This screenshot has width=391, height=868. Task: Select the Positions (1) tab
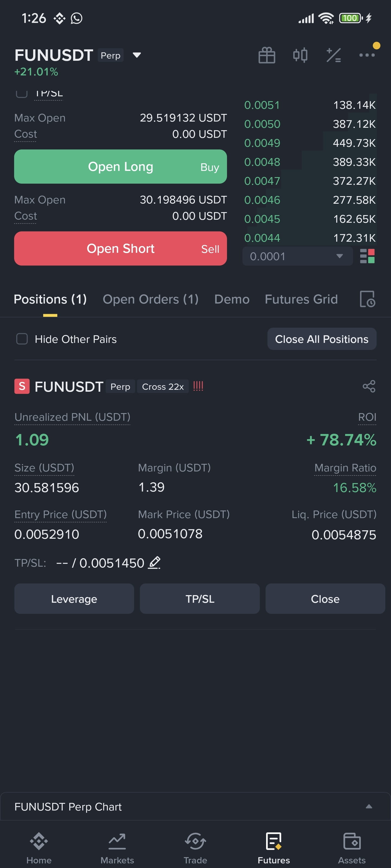(50, 299)
